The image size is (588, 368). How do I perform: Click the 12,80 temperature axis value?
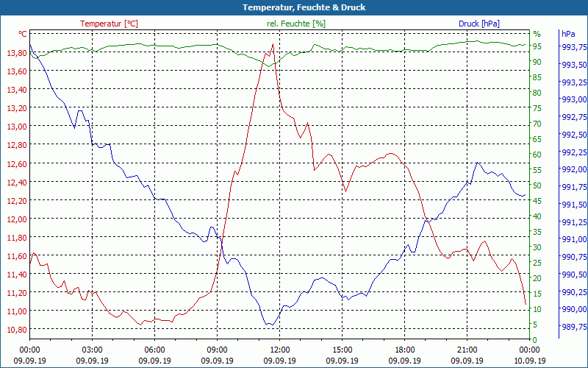pyautogui.click(x=17, y=145)
